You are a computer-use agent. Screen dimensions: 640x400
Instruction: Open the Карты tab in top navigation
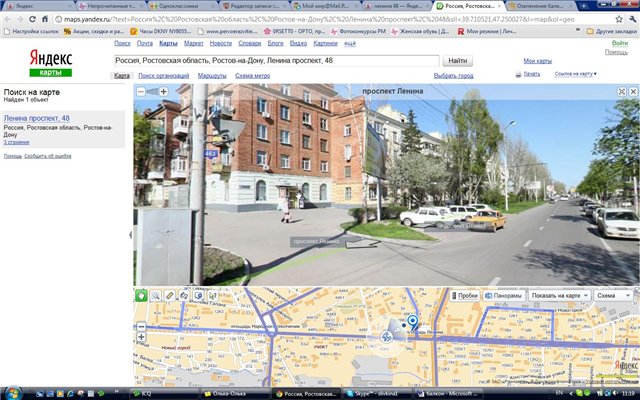168,43
